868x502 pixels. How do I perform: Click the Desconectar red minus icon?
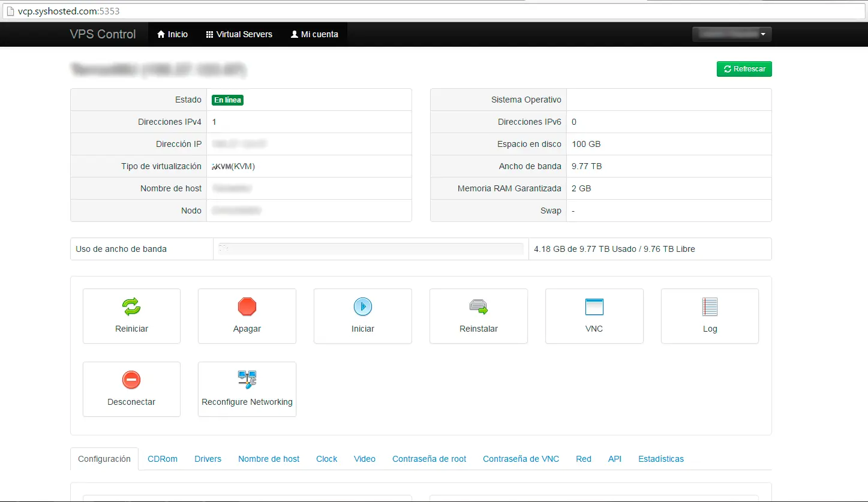click(x=131, y=380)
